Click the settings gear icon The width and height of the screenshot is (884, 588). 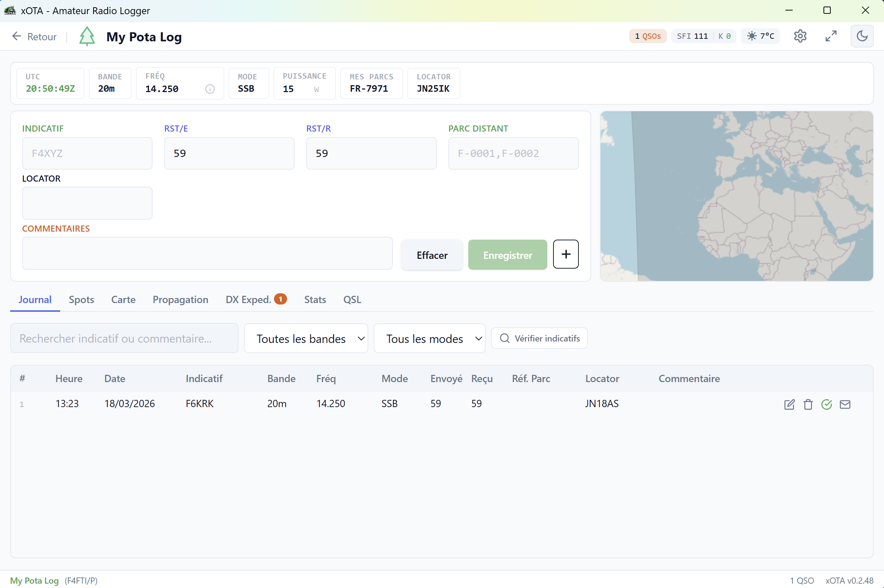pyautogui.click(x=800, y=36)
